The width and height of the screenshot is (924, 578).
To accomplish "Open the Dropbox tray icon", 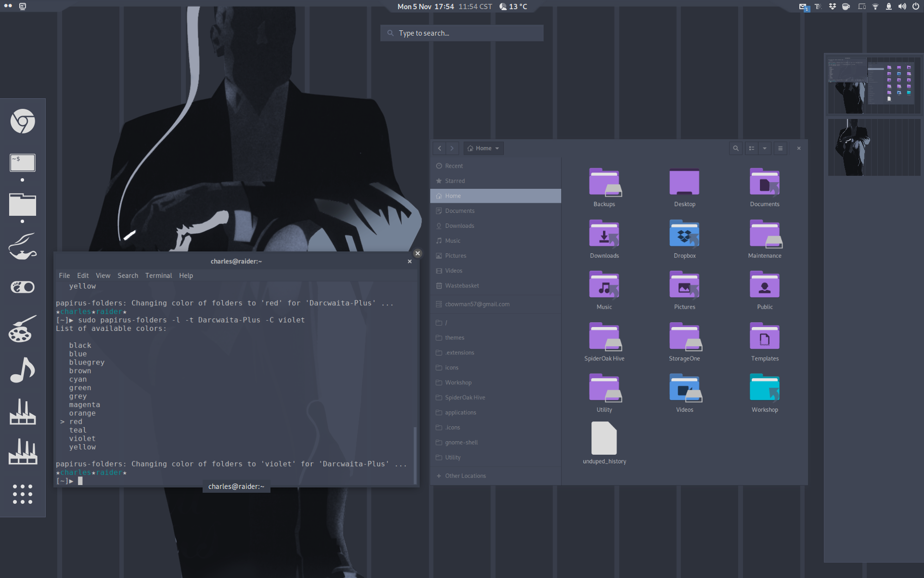I will [x=832, y=6].
